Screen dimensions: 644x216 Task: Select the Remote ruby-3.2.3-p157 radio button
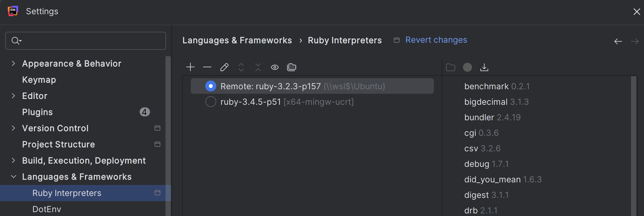point(210,86)
